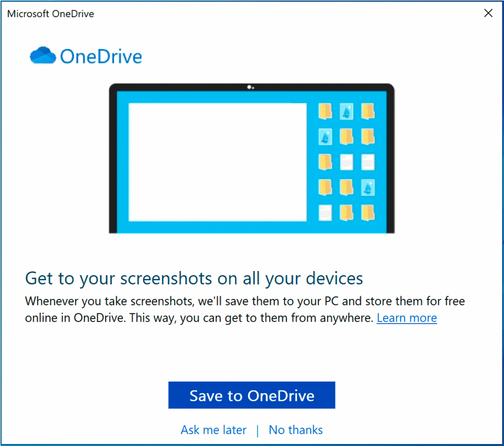Screen dimensions: 504x446
Task: Decline with No thanks
Action: (x=296, y=430)
